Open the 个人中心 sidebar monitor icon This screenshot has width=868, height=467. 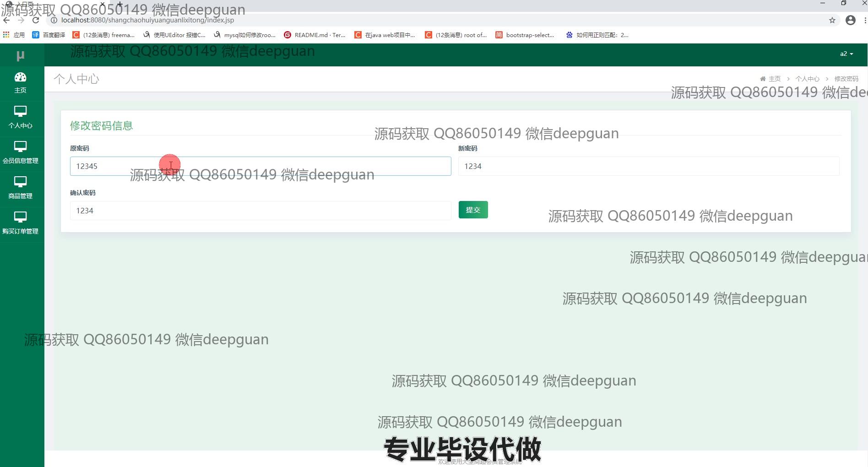pyautogui.click(x=20, y=112)
